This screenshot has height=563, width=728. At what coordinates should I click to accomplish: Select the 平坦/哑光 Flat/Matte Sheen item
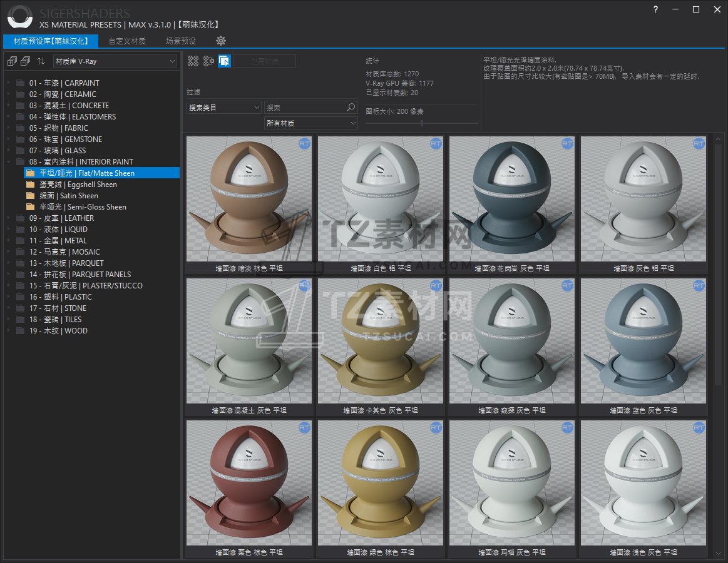tap(101, 173)
